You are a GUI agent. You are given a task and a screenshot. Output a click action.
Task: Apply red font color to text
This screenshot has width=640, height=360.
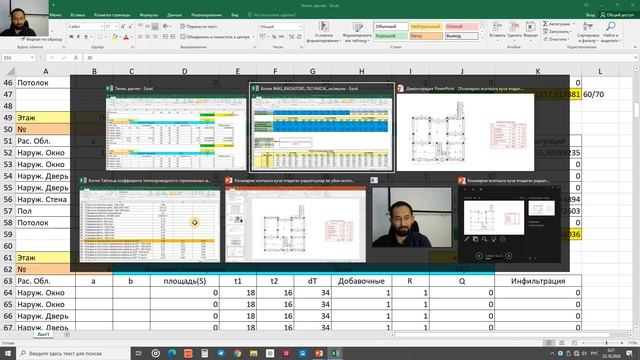[126, 37]
